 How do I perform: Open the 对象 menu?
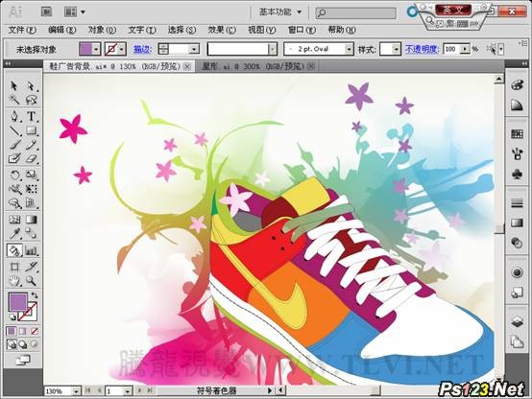[x=102, y=30]
